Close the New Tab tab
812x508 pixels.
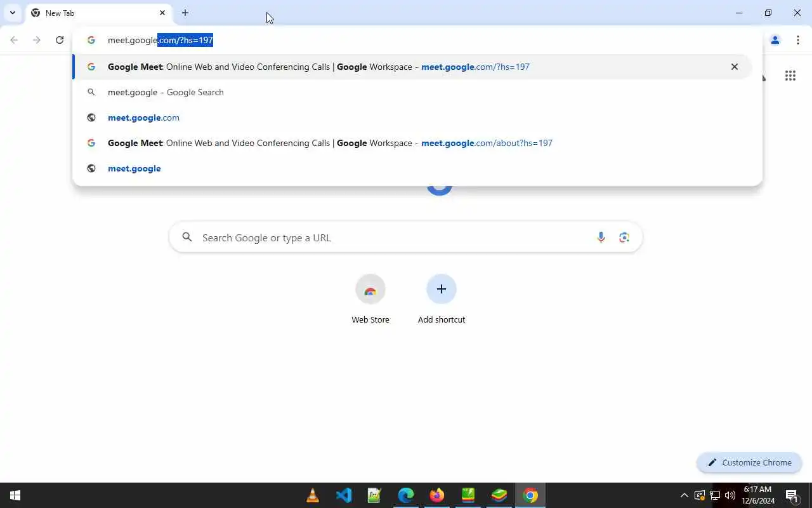162,13
